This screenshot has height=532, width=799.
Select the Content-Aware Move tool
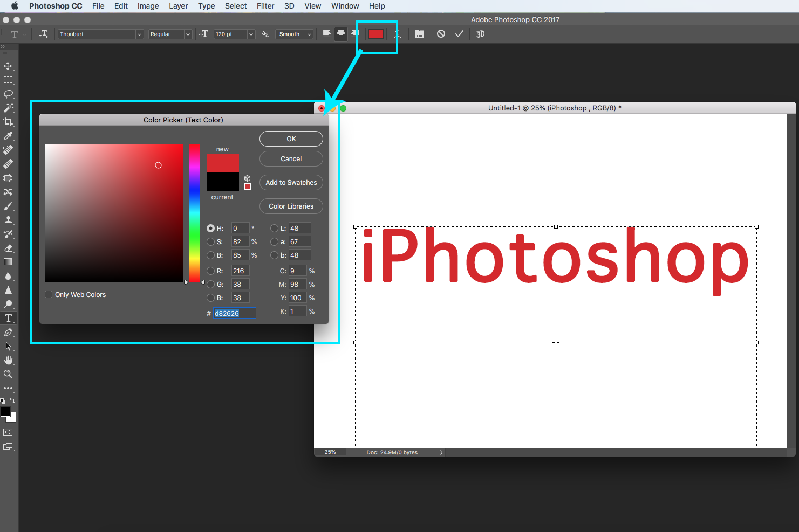pyautogui.click(x=8, y=192)
